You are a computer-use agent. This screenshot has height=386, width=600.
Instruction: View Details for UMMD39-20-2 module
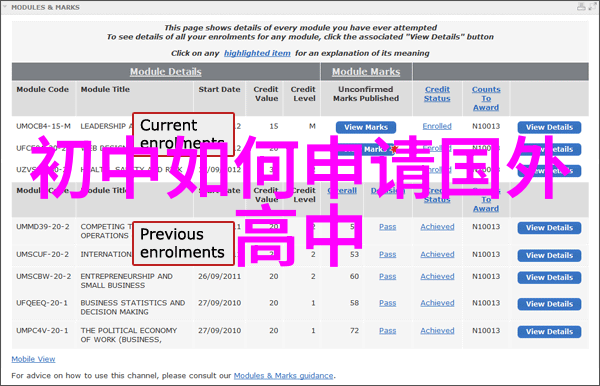tap(549, 228)
